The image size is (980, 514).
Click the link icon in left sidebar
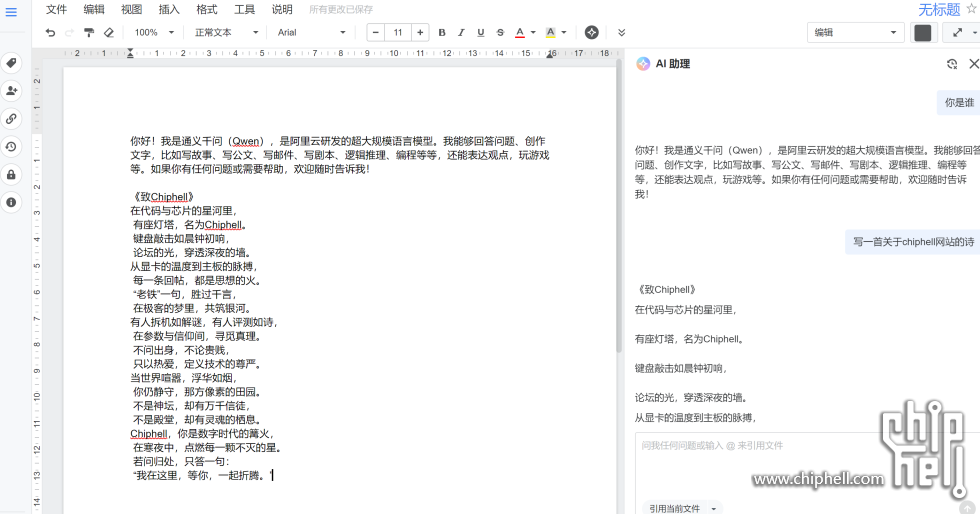point(11,119)
